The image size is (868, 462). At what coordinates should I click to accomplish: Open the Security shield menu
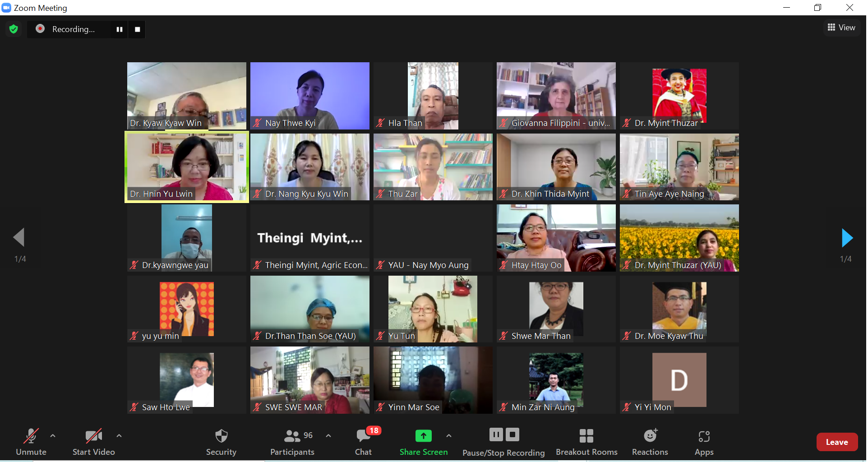click(221, 443)
